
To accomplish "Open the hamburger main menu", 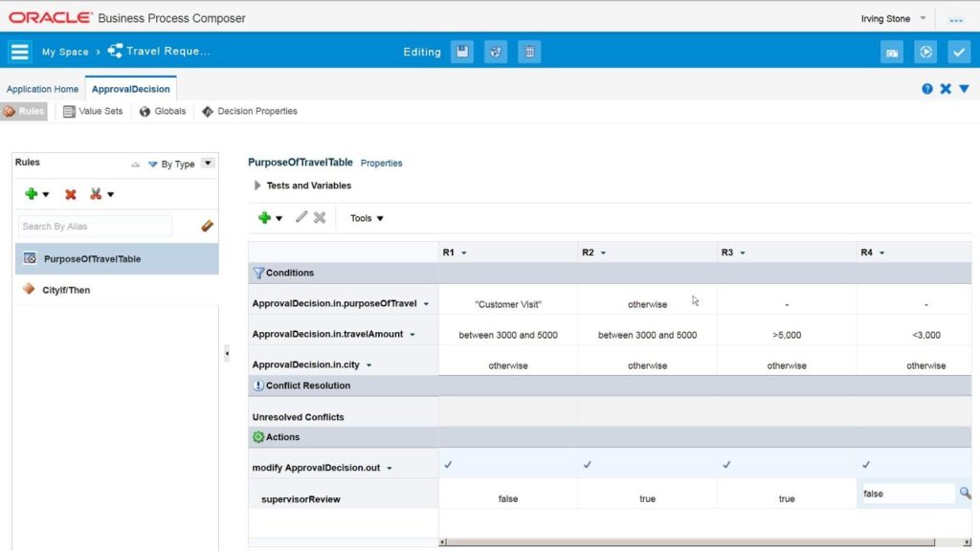I will pyautogui.click(x=19, y=52).
